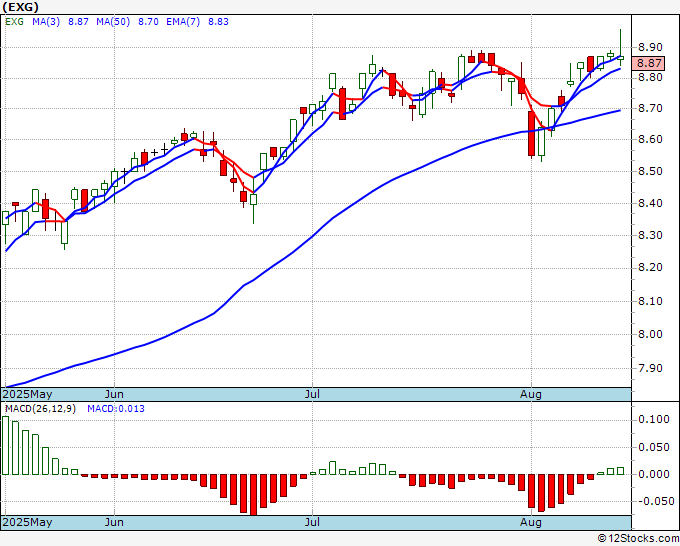Click the MA(3) legend label
Viewport: 680px width, 546px height.
point(46,22)
